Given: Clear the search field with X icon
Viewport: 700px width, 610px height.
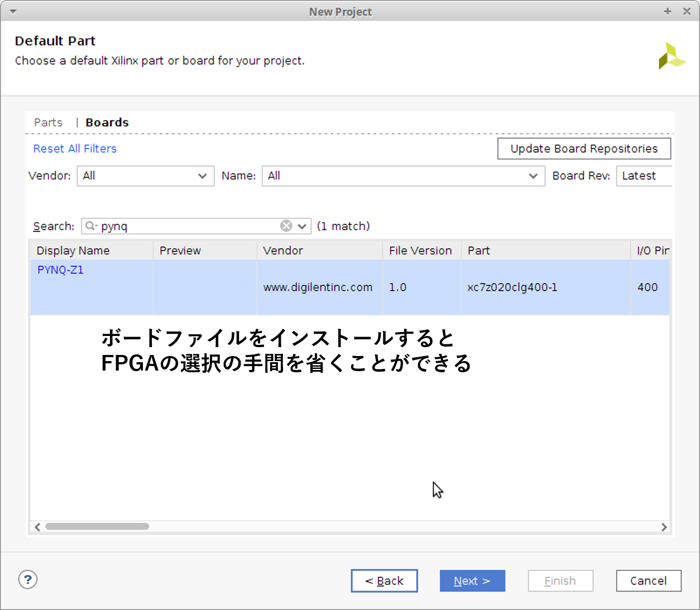Looking at the screenshot, I should point(286,226).
